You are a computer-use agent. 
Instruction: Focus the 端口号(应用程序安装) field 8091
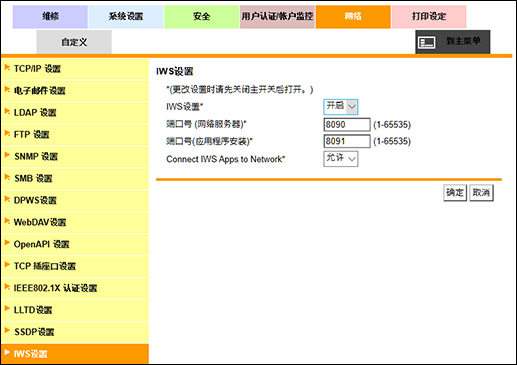coord(347,141)
